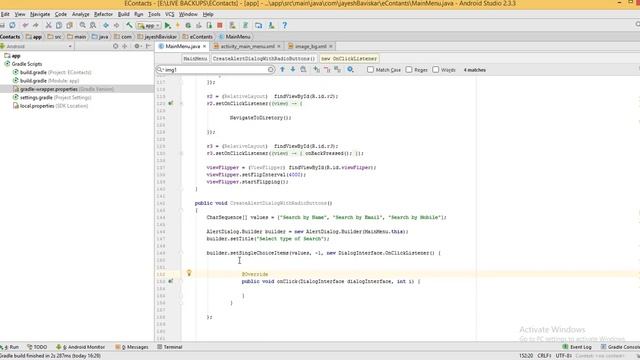The height and width of the screenshot is (360, 640).
Task: Click next occurrence down arrow in find bar
Action: tap(293, 70)
